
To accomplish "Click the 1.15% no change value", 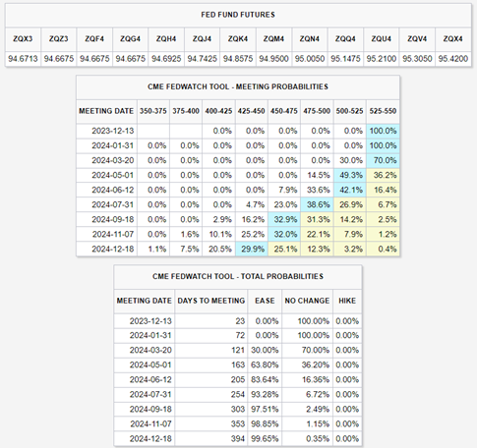I will click(307, 423).
